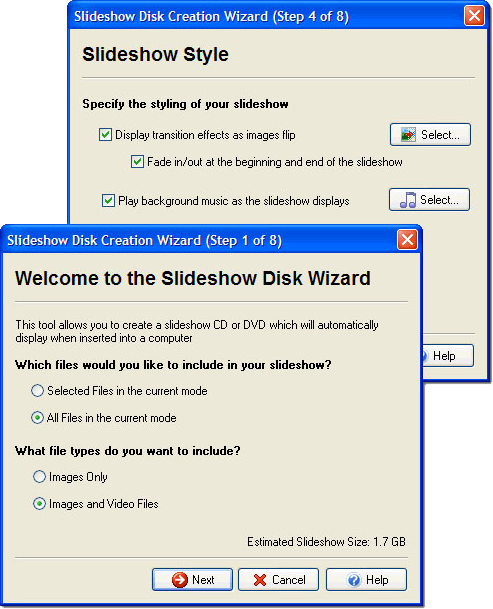Image resolution: width=493 pixels, height=609 pixels.
Task: Click the music note Select icon
Action: click(x=408, y=200)
